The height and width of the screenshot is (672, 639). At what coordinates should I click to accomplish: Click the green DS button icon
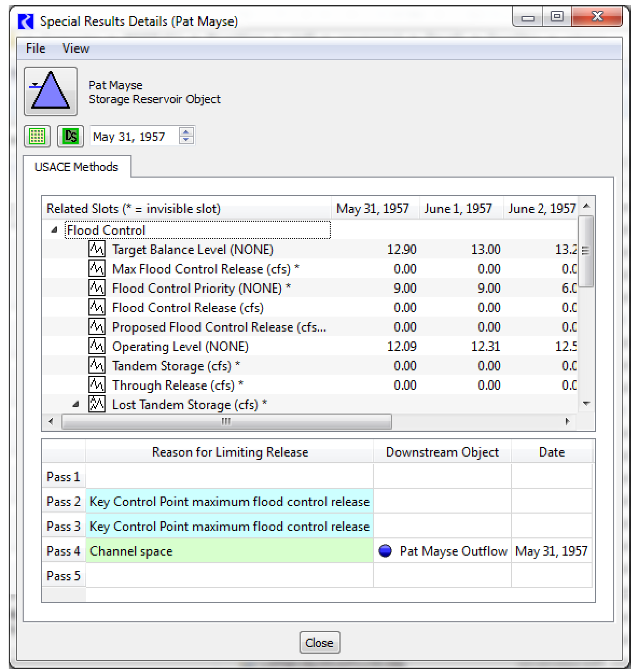coord(70,136)
